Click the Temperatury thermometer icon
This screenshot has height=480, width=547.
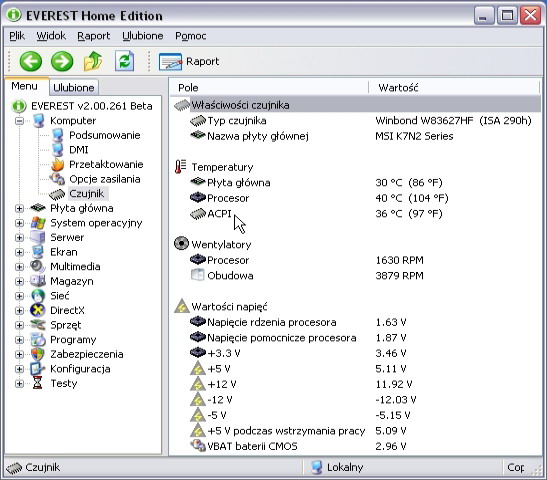[x=180, y=167]
